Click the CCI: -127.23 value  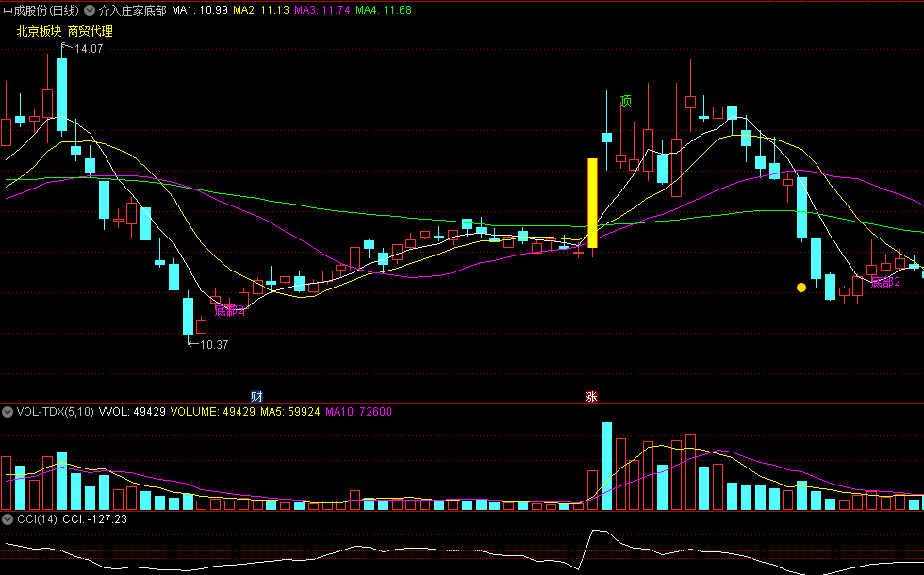95,519
